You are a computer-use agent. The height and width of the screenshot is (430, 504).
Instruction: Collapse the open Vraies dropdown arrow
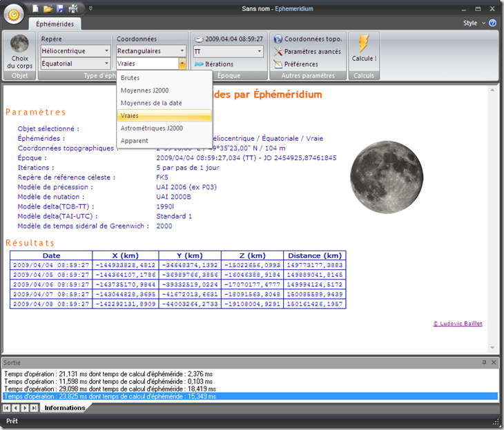182,63
